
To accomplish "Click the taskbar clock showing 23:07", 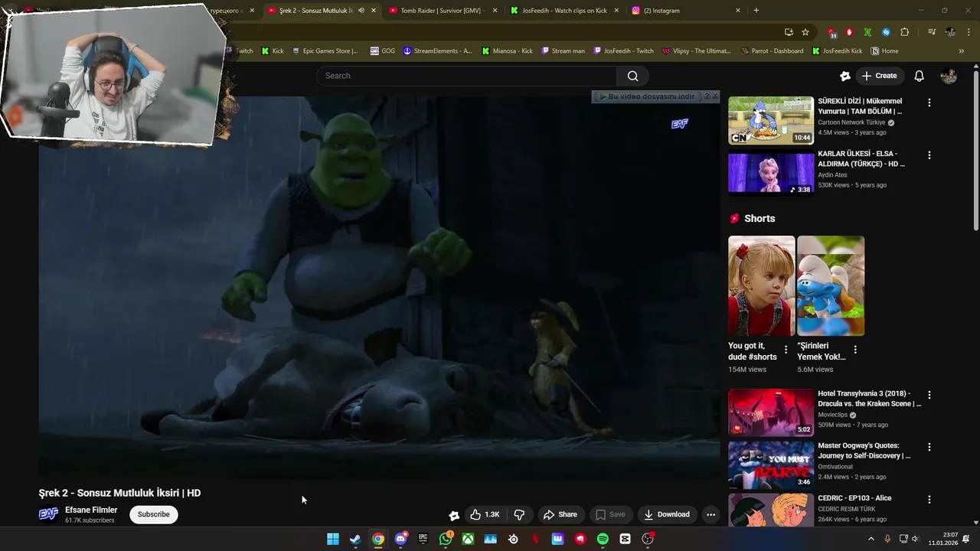I will [x=943, y=539].
